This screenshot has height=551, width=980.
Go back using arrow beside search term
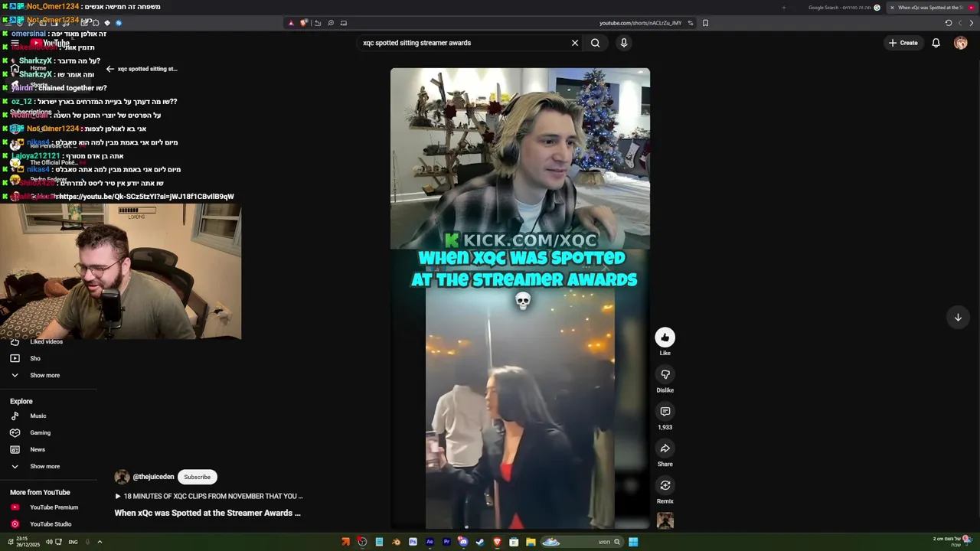tap(109, 69)
